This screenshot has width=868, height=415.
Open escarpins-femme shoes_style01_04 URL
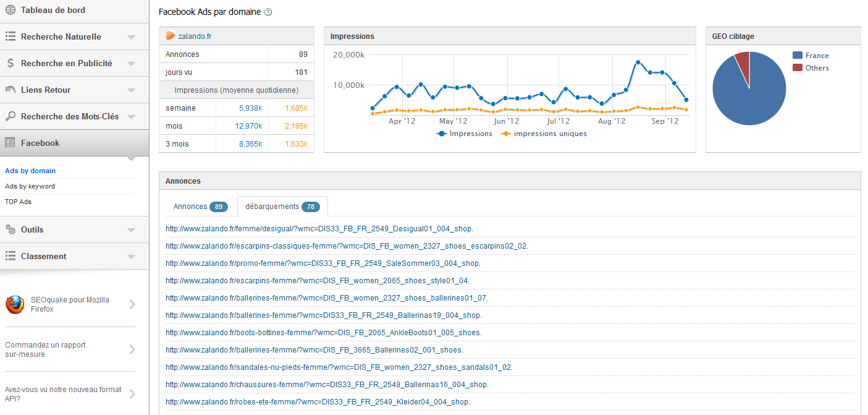(317, 281)
